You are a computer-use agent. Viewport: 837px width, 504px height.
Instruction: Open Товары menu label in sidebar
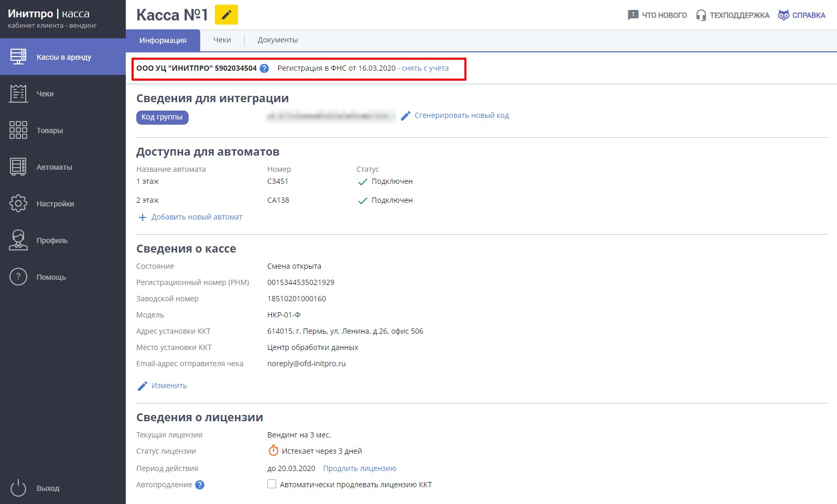click(x=50, y=130)
